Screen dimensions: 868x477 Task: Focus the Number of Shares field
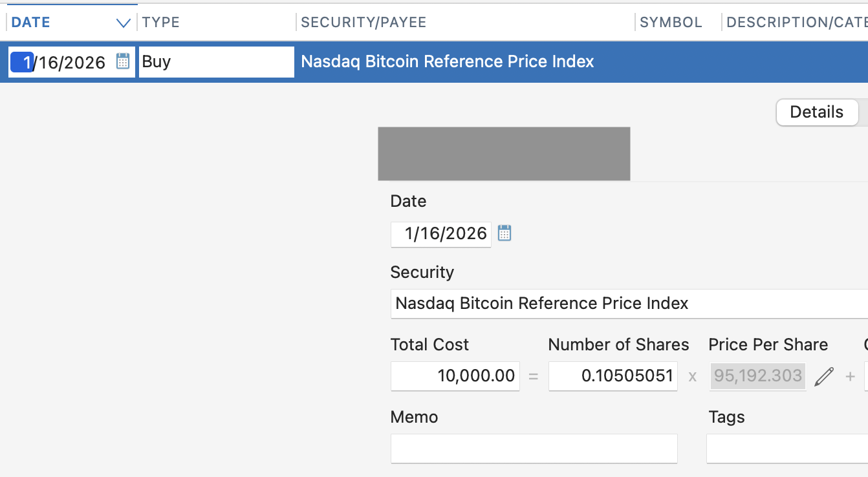[613, 376]
